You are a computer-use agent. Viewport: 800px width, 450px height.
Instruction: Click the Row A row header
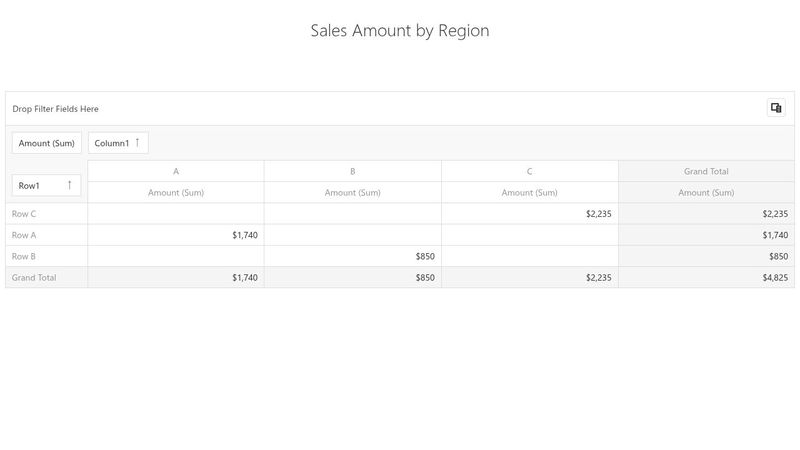coord(24,235)
